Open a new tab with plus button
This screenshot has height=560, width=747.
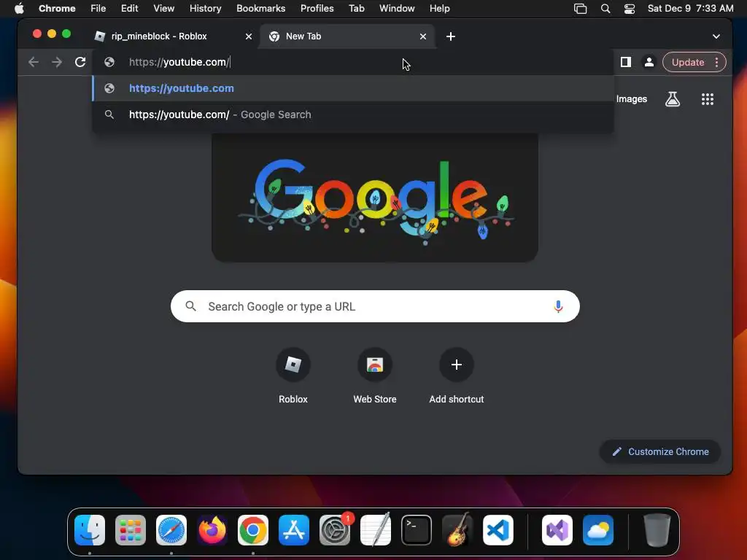click(451, 36)
